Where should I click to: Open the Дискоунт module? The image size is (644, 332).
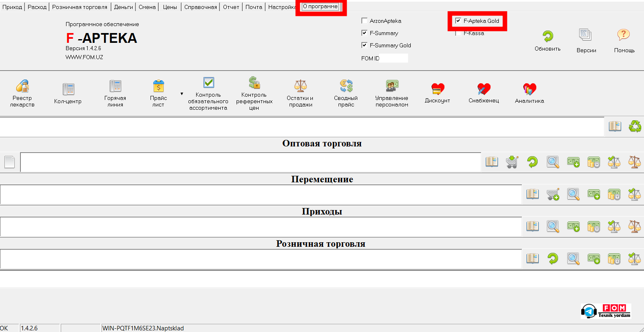pos(438,93)
